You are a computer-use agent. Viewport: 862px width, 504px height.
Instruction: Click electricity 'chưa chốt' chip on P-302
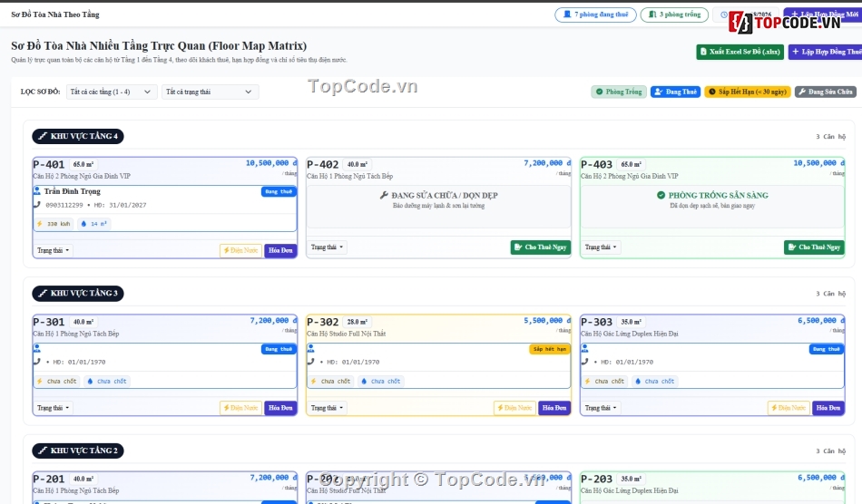pos(331,381)
